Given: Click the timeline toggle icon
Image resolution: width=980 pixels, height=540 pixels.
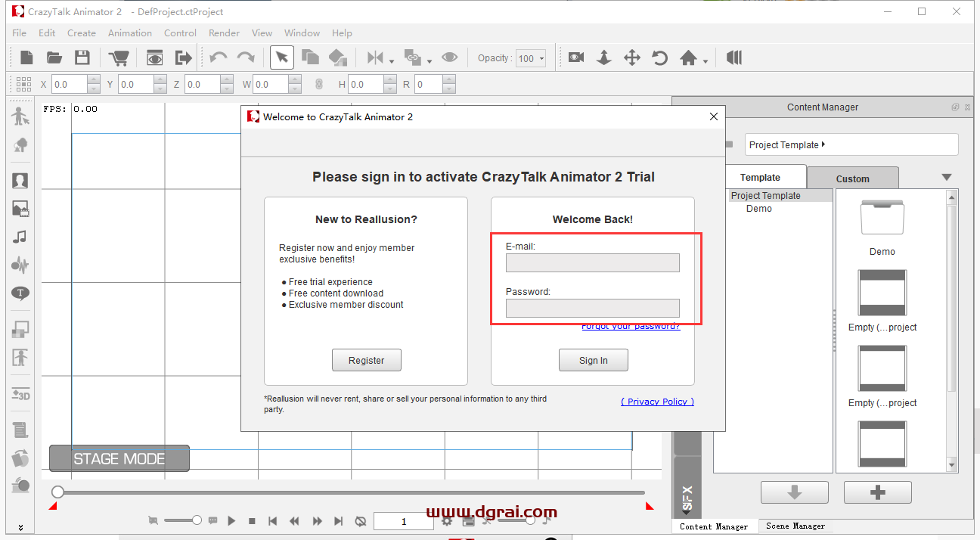Looking at the screenshot, I should [x=733, y=57].
